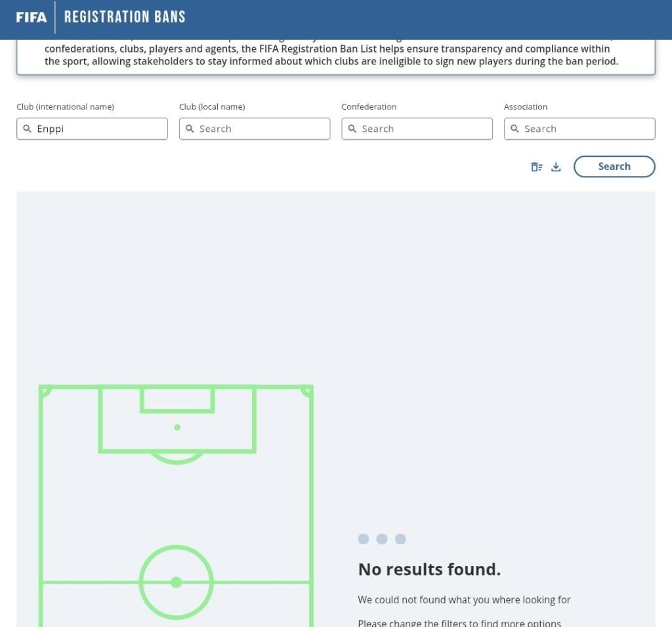Image resolution: width=672 pixels, height=627 pixels.
Task: Click the Registration Bans header title
Action: pos(125,17)
